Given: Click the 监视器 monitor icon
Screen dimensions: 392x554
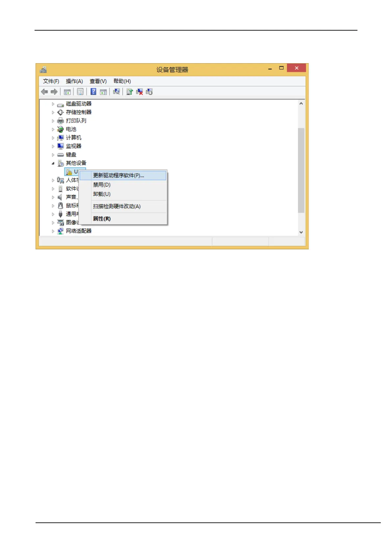Looking at the screenshot, I should pyautogui.click(x=61, y=146).
